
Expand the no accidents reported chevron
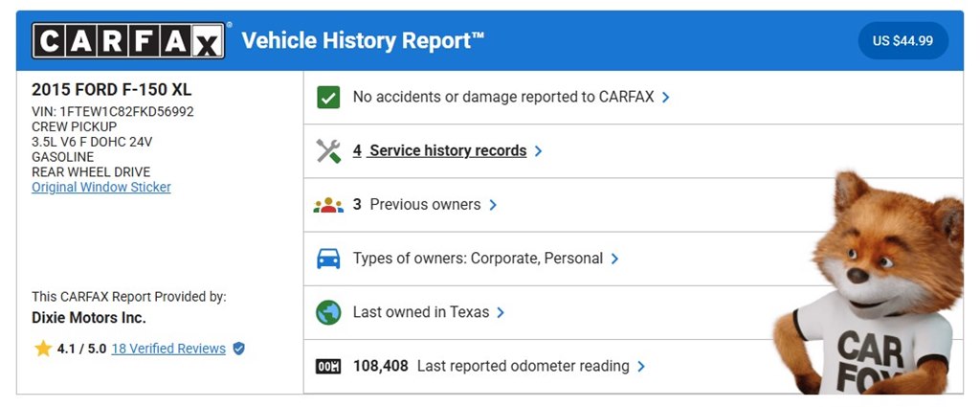(x=665, y=97)
